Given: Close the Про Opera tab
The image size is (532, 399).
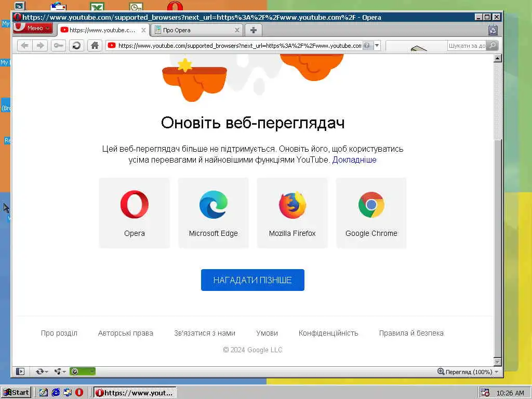Looking at the screenshot, I should [x=237, y=30].
